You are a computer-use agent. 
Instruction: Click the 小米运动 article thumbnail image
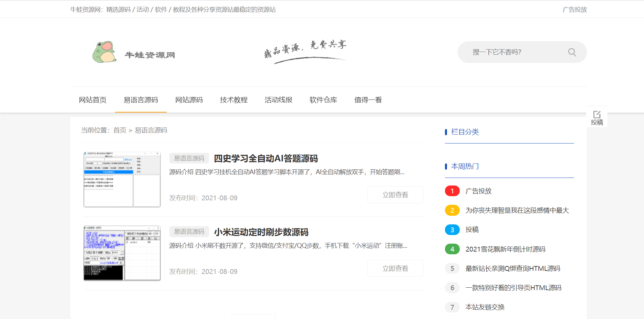[122, 254]
